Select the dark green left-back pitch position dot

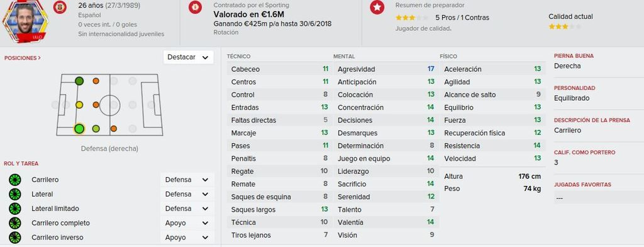click(x=79, y=81)
